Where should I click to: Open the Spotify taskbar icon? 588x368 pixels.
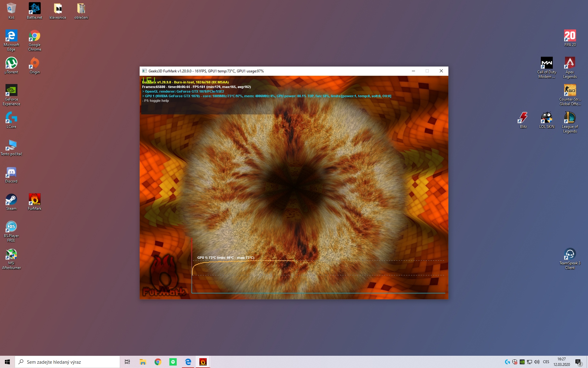pyautogui.click(x=173, y=362)
